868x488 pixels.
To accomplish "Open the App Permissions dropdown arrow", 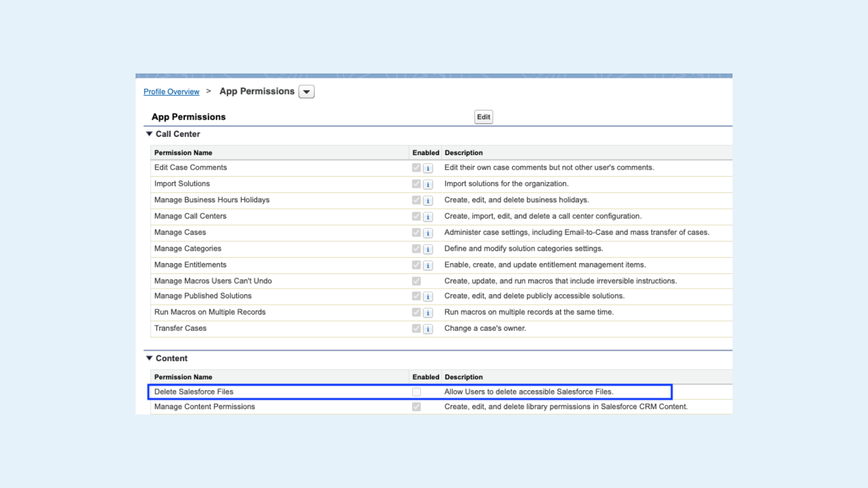I will tap(307, 91).
